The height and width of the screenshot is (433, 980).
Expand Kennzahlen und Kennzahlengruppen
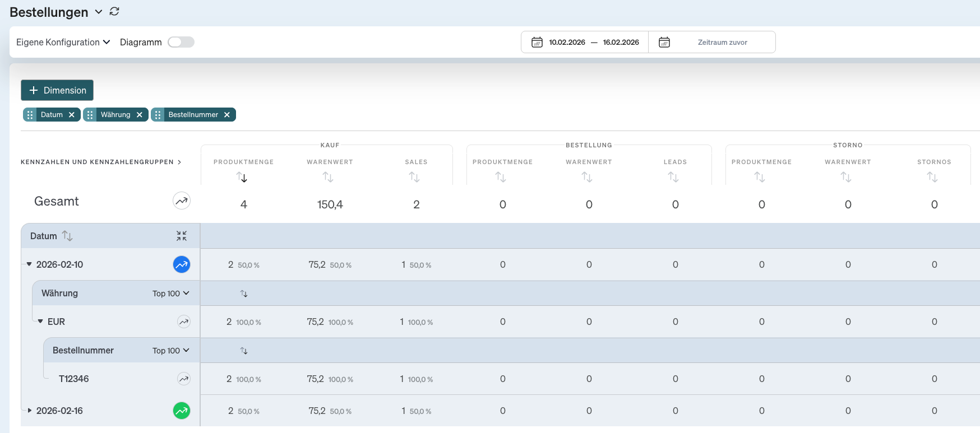click(101, 162)
